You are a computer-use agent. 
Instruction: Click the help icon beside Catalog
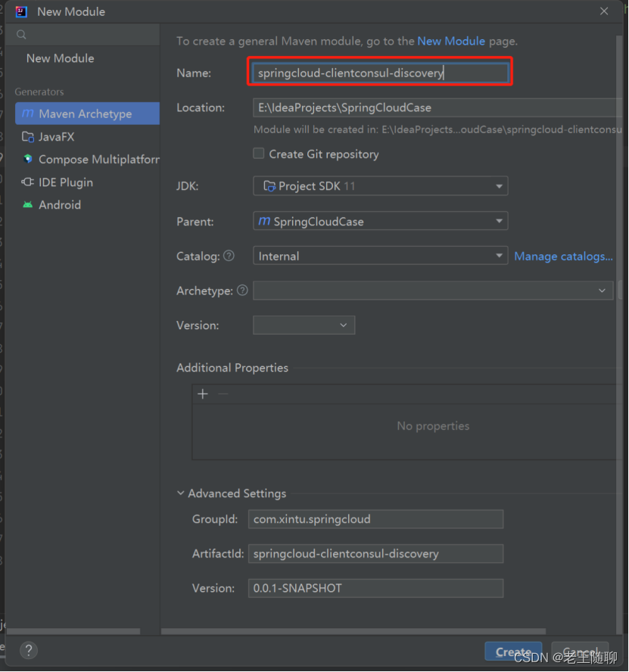click(x=229, y=256)
